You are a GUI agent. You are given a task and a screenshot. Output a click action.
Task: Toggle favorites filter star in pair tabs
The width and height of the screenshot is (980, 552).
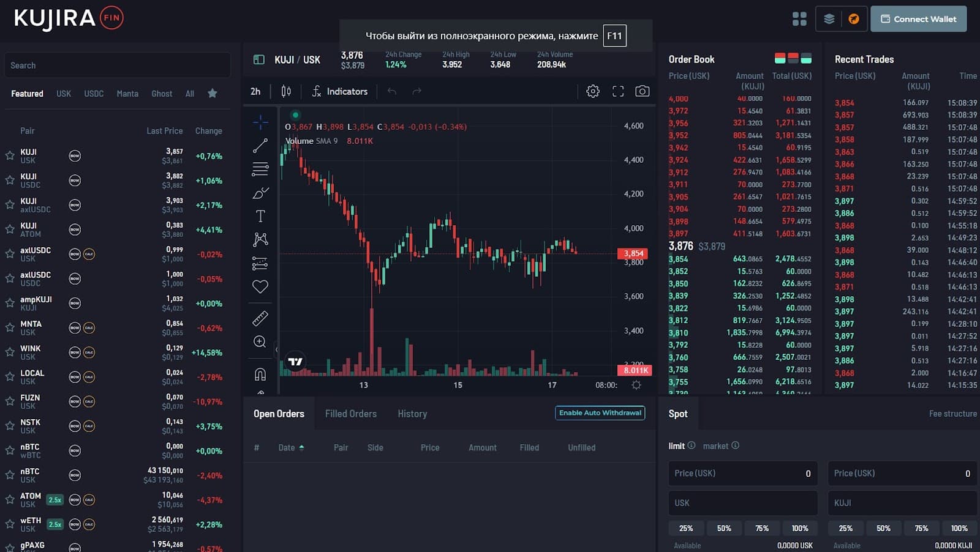[x=213, y=93]
